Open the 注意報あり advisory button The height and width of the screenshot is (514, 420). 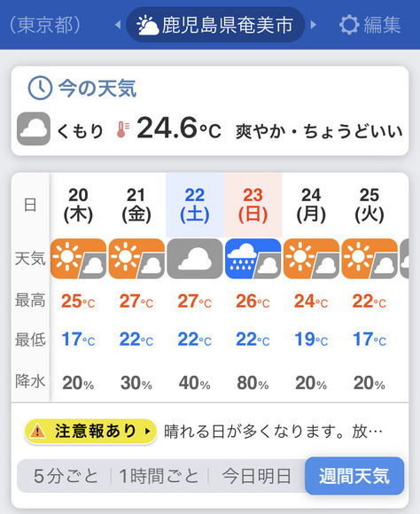(90, 431)
